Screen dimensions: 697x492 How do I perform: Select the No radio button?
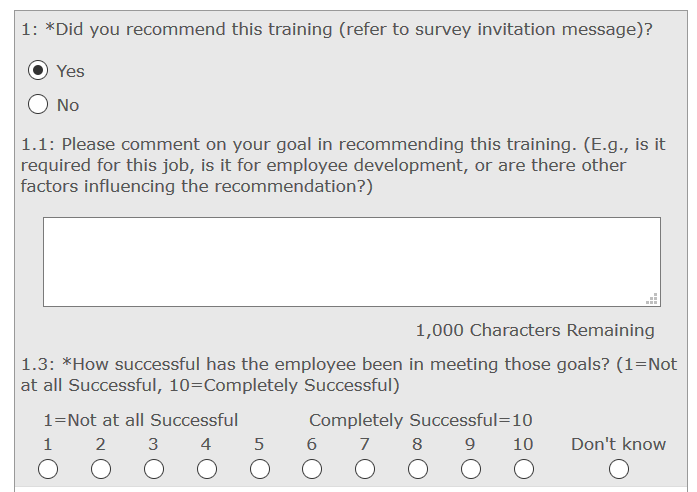point(39,105)
